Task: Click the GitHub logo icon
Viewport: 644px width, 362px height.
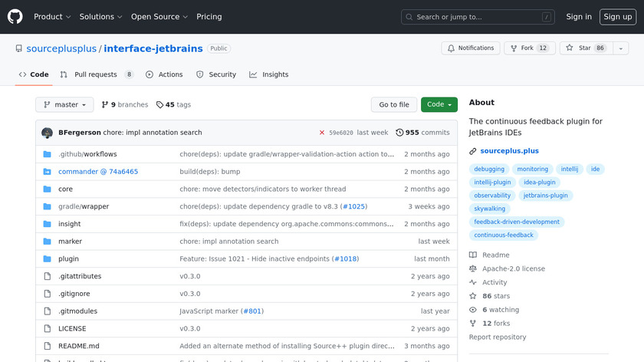Action: tap(15, 17)
